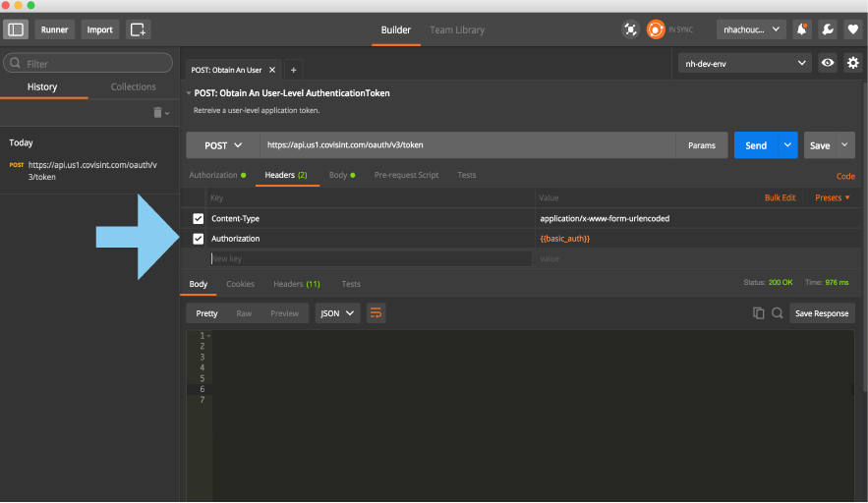Uncheck the Authorization header checkbox
This screenshot has height=503, width=868.
click(199, 239)
